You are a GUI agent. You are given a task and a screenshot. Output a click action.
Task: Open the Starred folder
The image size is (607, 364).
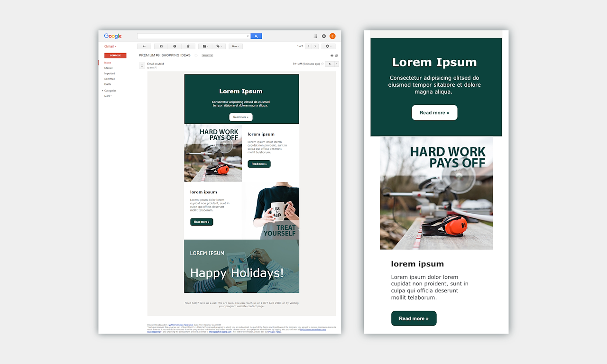(x=109, y=68)
